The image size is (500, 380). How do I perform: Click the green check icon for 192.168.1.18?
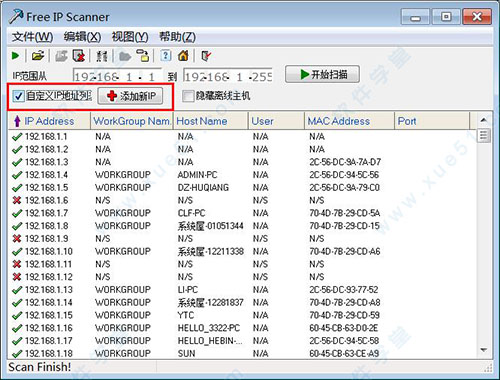(x=17, y=354)
